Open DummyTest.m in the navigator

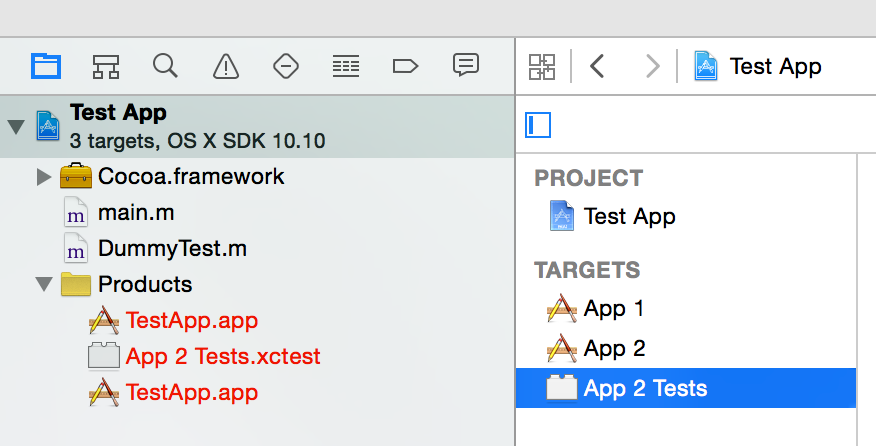coord(173,248)
